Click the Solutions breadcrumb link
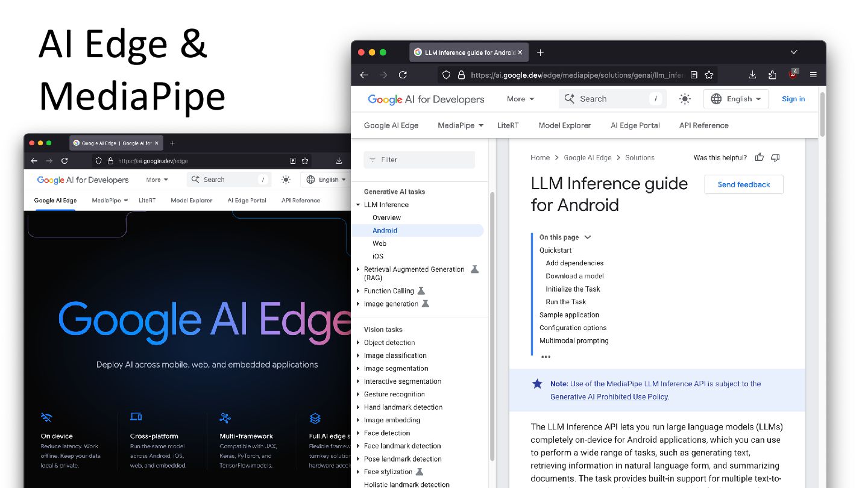Viewport: 868px width, 488px height. pyautogui.click(x=640, y=157)
